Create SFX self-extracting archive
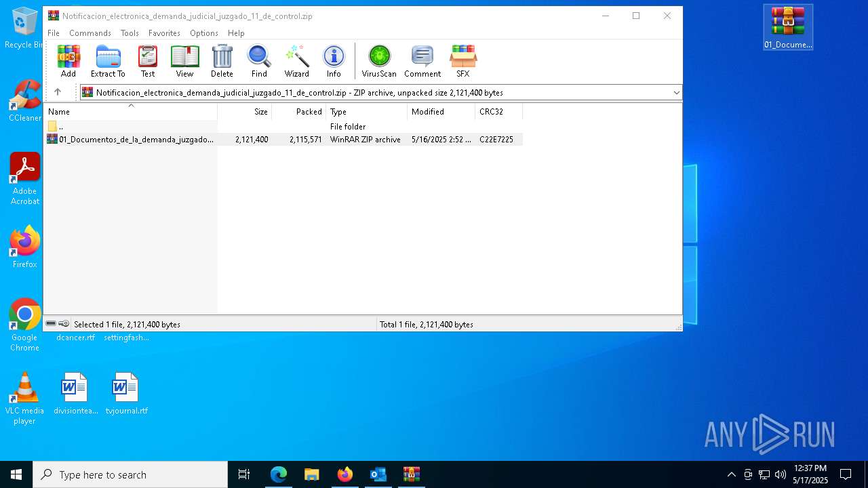This screenshot has width=868, height=488. [463, 62]
